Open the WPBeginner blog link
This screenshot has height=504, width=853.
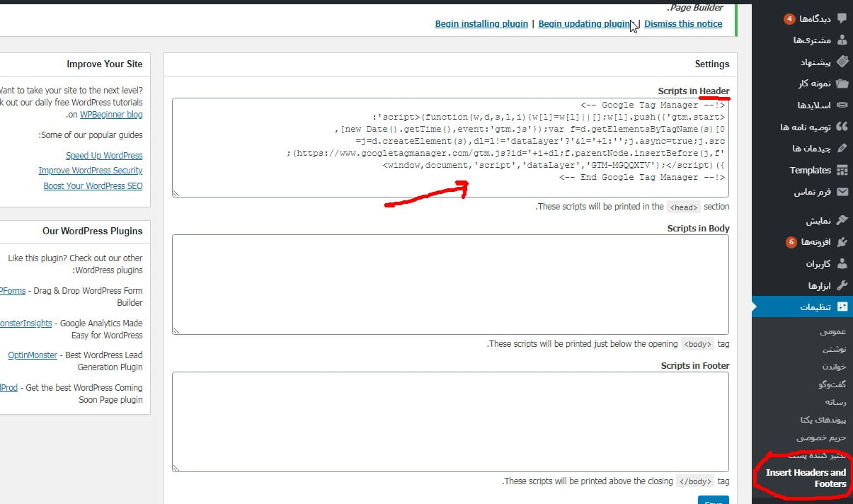point(111,114)
